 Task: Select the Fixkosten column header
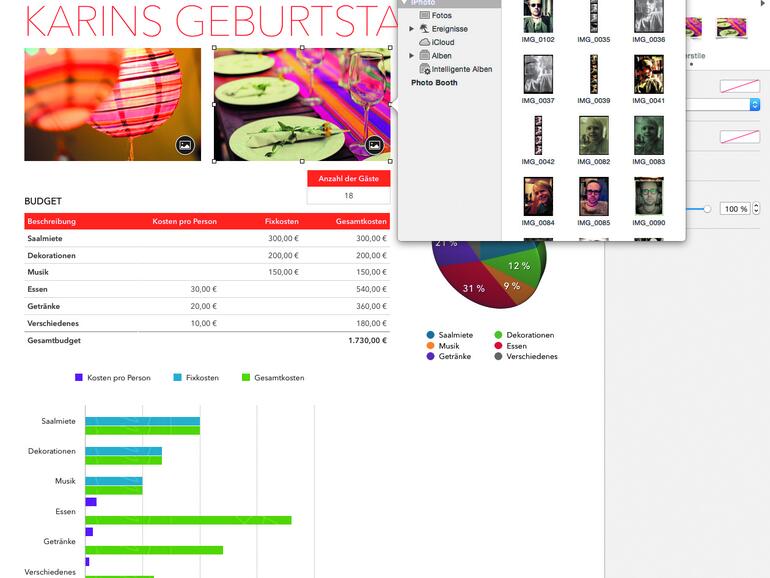point(281,221)
